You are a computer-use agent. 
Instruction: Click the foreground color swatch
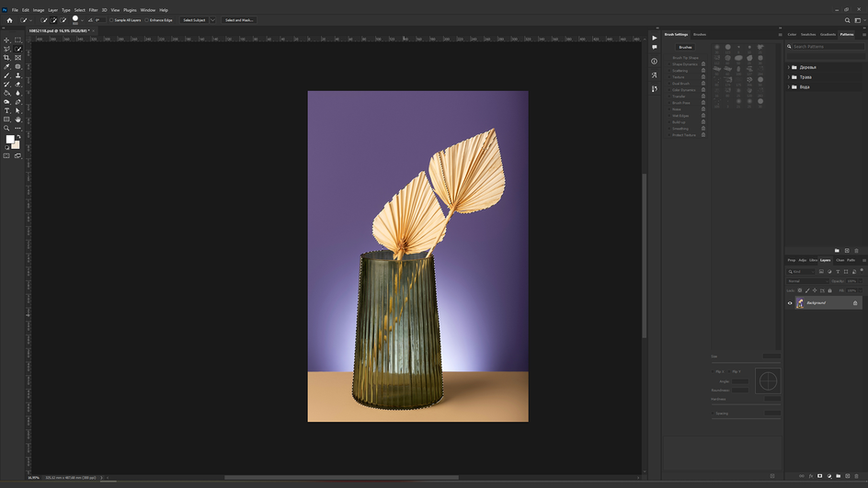[9, 139]
